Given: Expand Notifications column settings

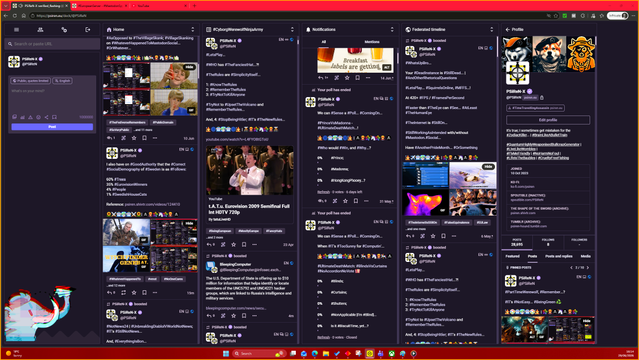Looking at the screenshot, I should 392,30.
